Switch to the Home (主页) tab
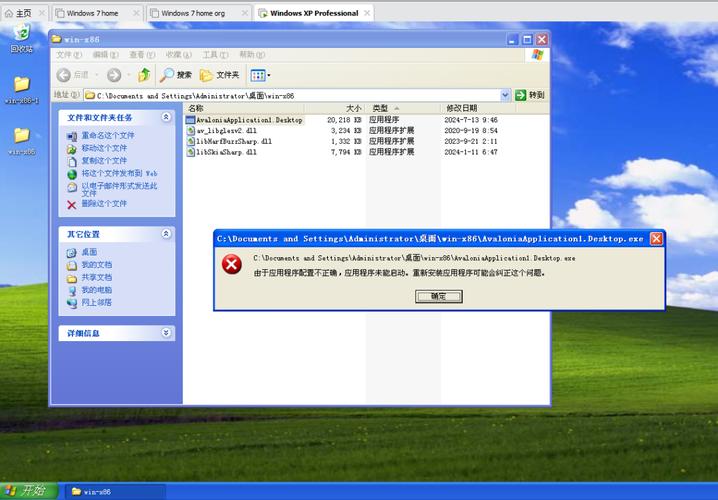Screen dimensions: 718x500 coord(24,13)
